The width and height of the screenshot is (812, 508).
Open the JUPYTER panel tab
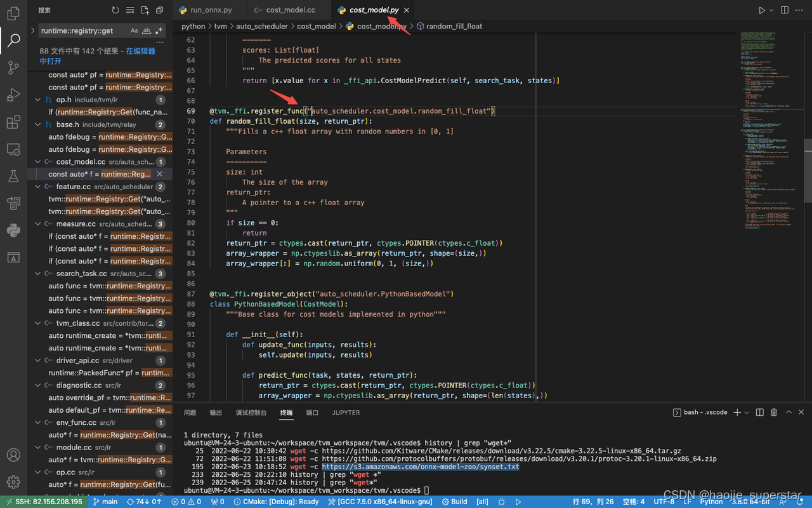pos(346,413)
